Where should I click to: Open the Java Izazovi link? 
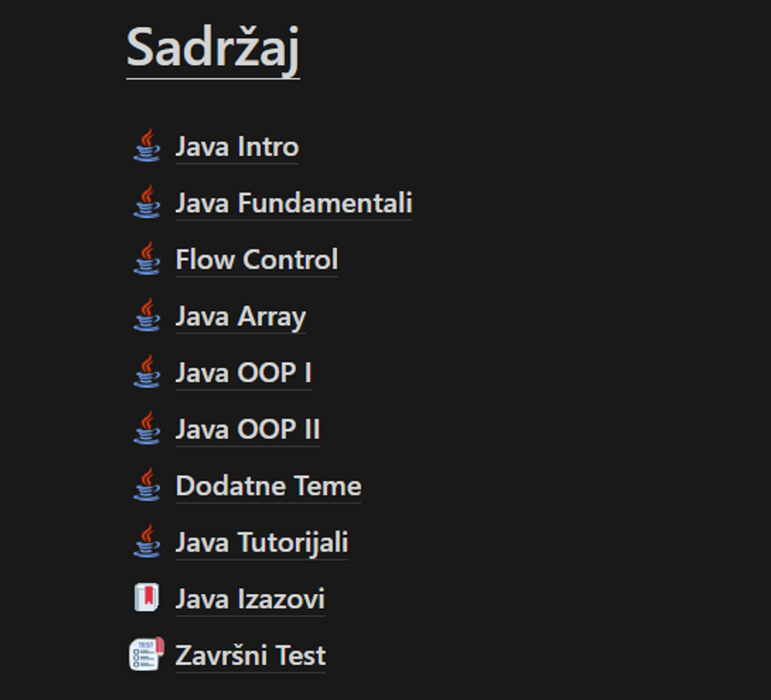coord(250,599)
